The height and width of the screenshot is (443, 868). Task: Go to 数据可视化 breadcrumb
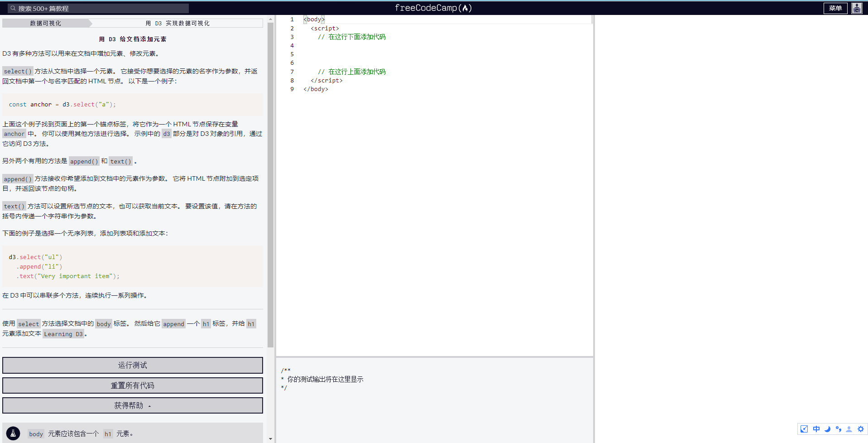pos(45,23)
